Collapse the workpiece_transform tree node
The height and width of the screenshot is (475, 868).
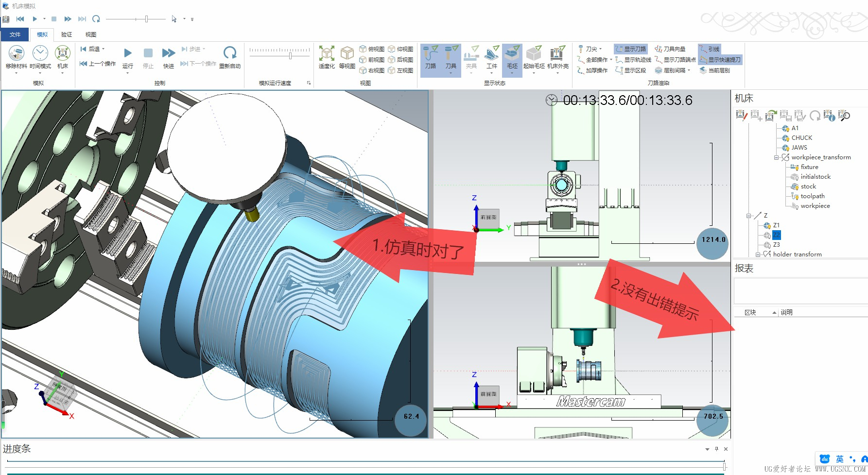coord(776,157)
